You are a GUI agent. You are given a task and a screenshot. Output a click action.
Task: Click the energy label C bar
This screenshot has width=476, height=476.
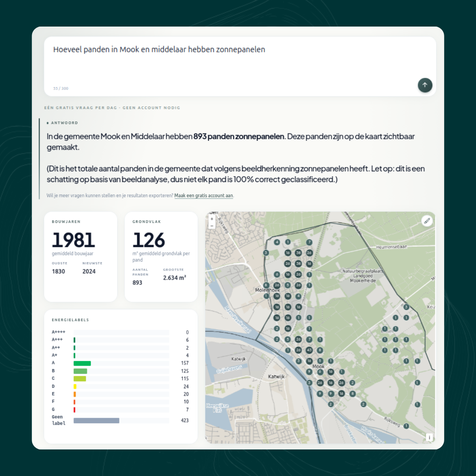(80, 379)
